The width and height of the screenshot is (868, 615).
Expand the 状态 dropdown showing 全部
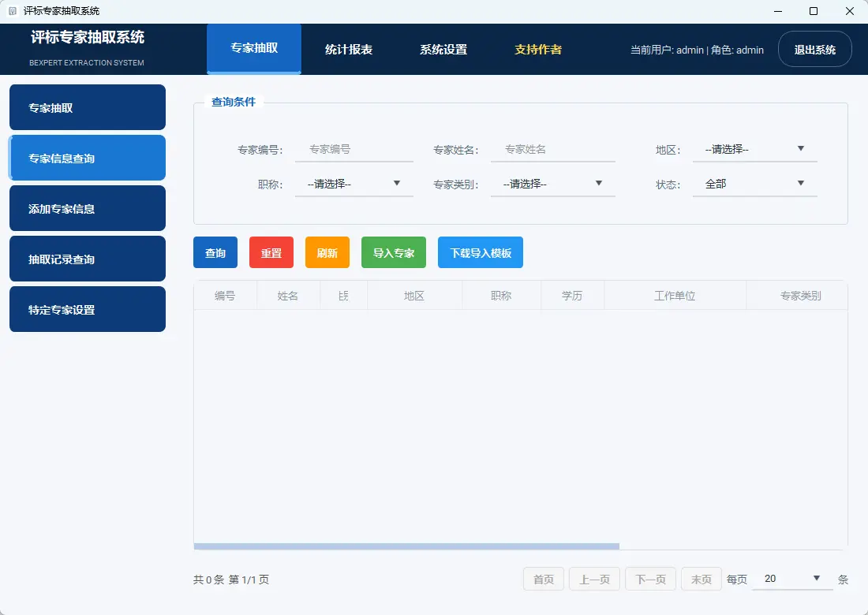755,184
